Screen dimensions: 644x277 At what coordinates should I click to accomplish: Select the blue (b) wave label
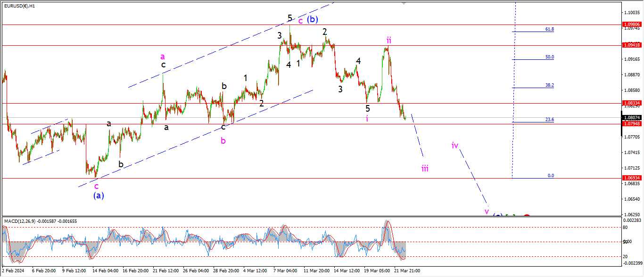(313, 19)
